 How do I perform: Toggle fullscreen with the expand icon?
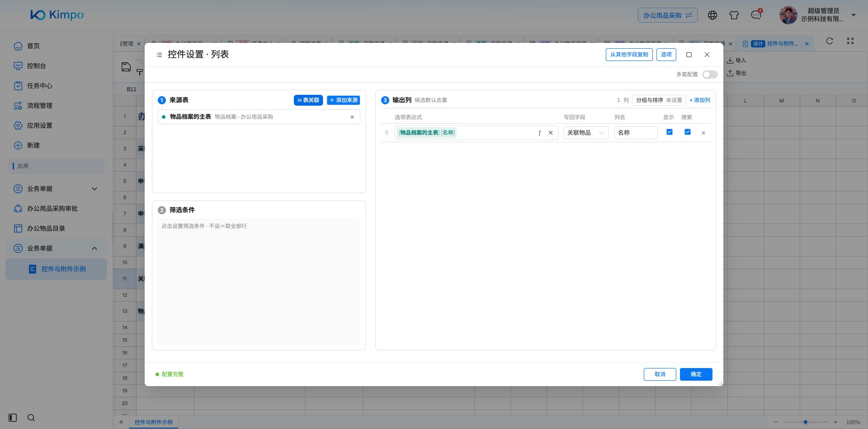(x=850, y=41)
